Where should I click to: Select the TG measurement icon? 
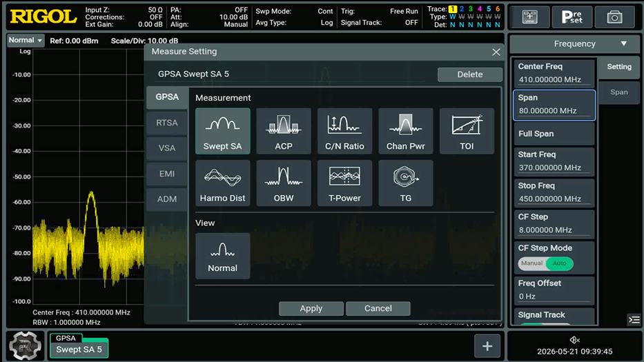[405, 183]
